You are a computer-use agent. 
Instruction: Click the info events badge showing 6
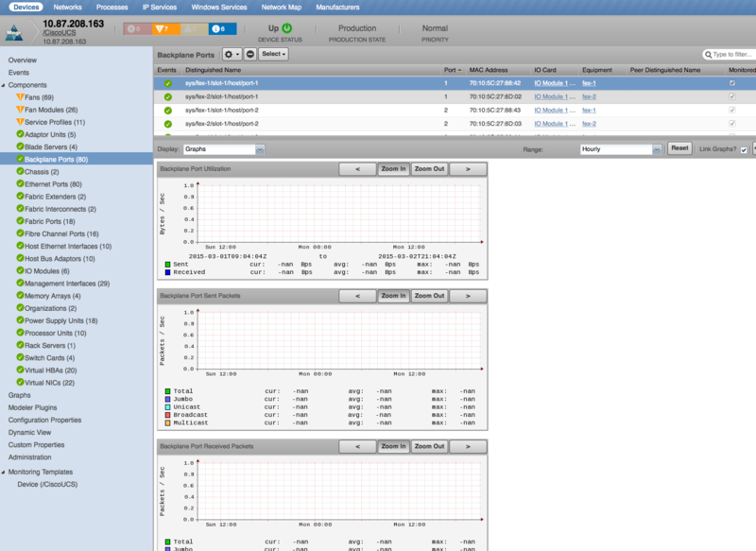click(222, 29)
